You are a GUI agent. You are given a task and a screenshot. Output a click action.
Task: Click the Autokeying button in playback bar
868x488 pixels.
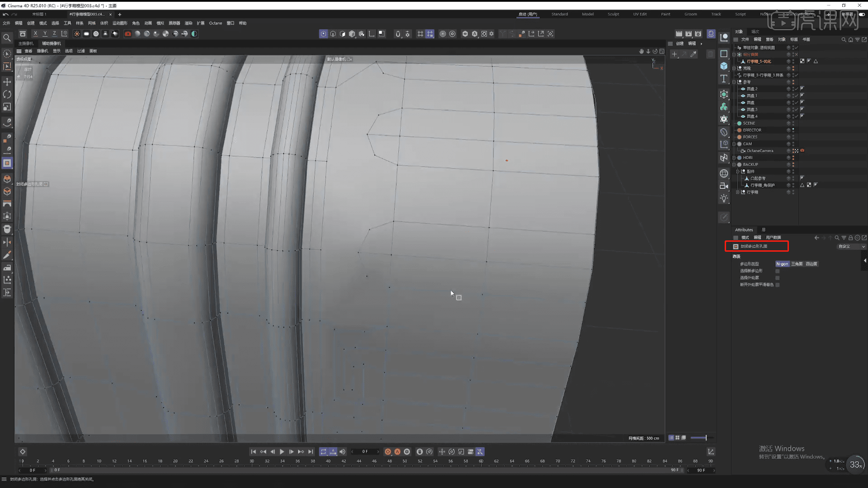[x=397, y=452]
